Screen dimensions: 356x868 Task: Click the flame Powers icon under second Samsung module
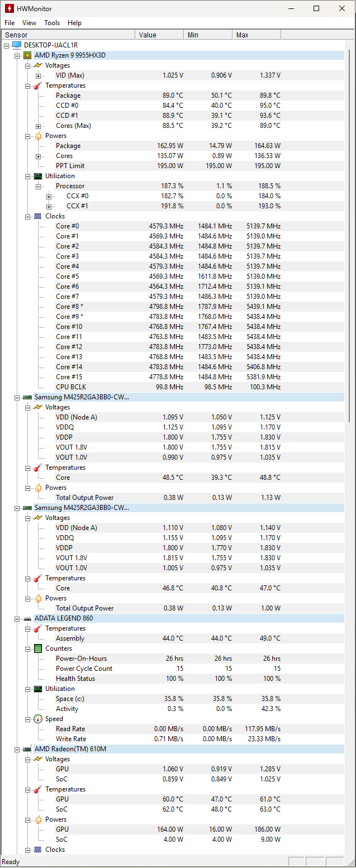coord(38,598)
